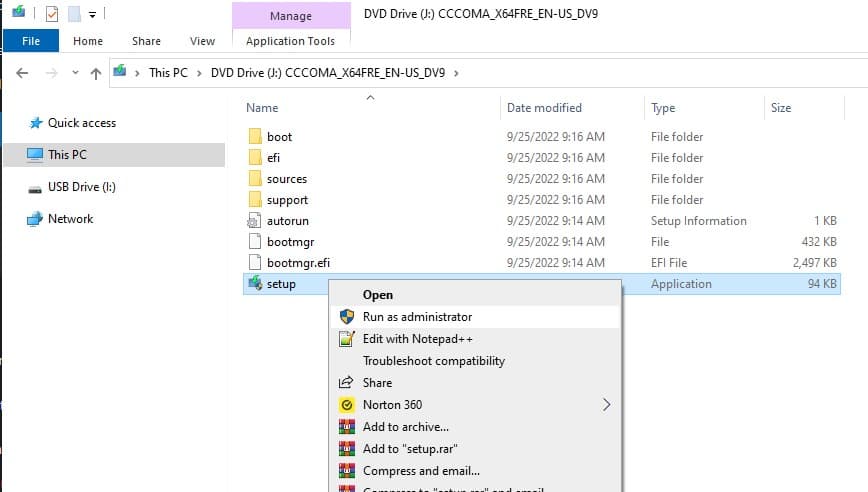Click the Notepad++ icon in context menu

(347, 339)
